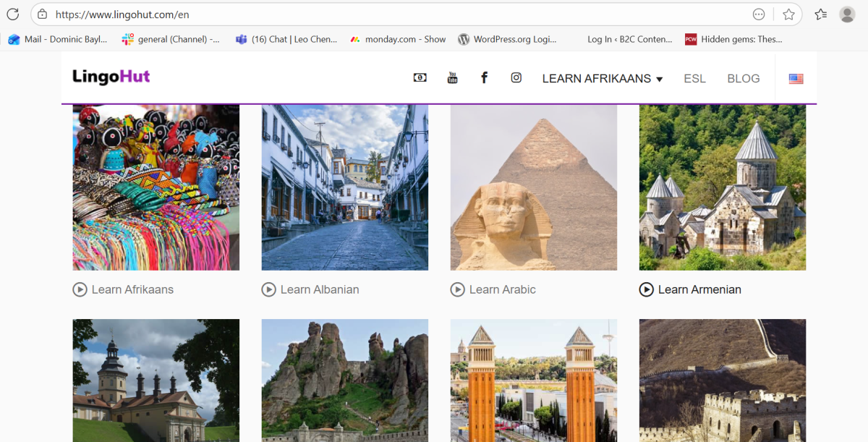868x442 pixels.
Task: Open the browser profile avatar
Action: coord(847,14)
